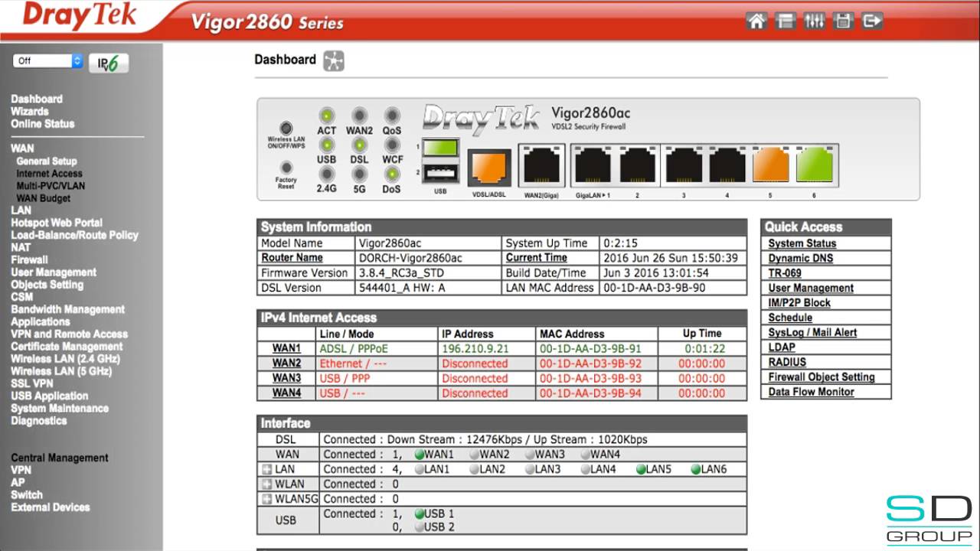Click the green USB port 1 graphic

click(x=440, y=147)
